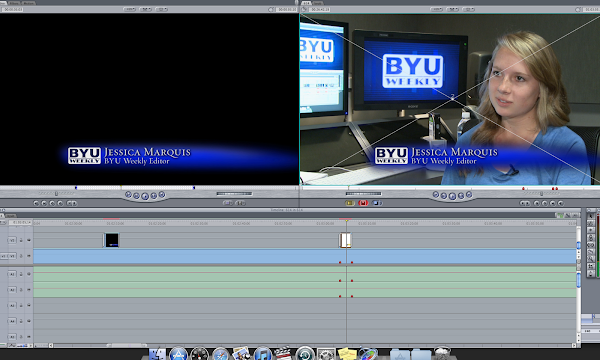Adjust the Timeline track height control

point(23,345)
